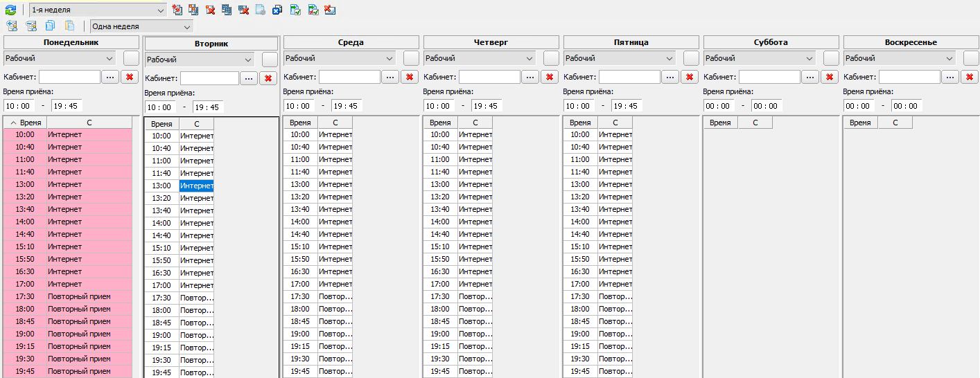Click blank square button beside Monday day type
Viewport: 980px width, 378px height.
131,58
